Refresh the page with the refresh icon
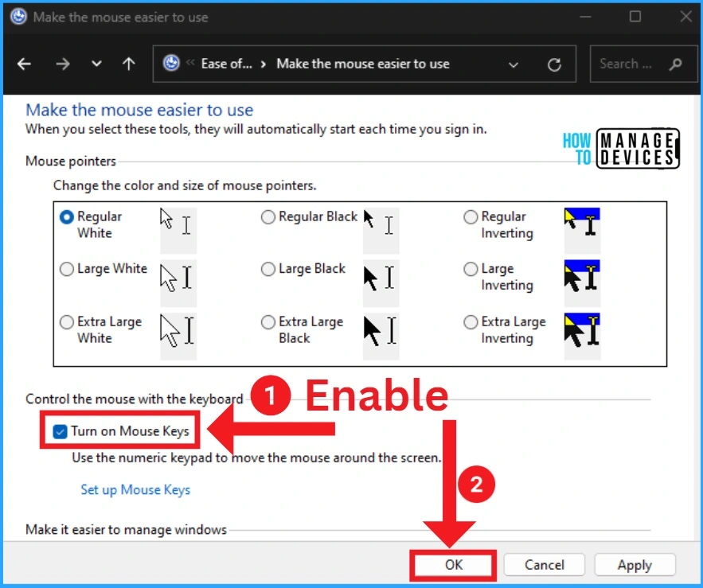This screenshot has width=703, height=588. (x=555, y=64)
